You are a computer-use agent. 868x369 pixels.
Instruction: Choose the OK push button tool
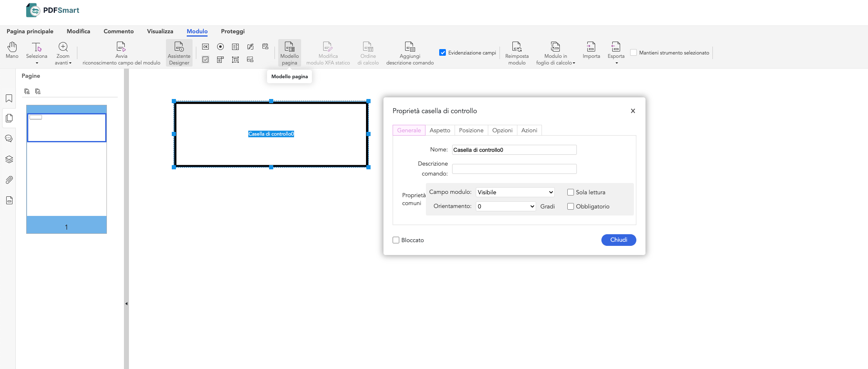click(205, 47)
